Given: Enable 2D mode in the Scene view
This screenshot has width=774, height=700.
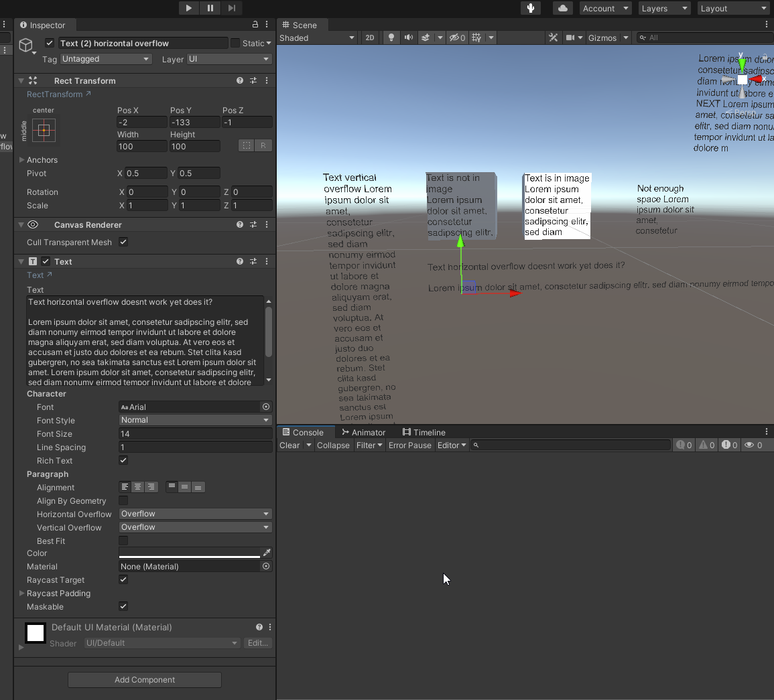Looking at the screenshot, I should (369, 38).
